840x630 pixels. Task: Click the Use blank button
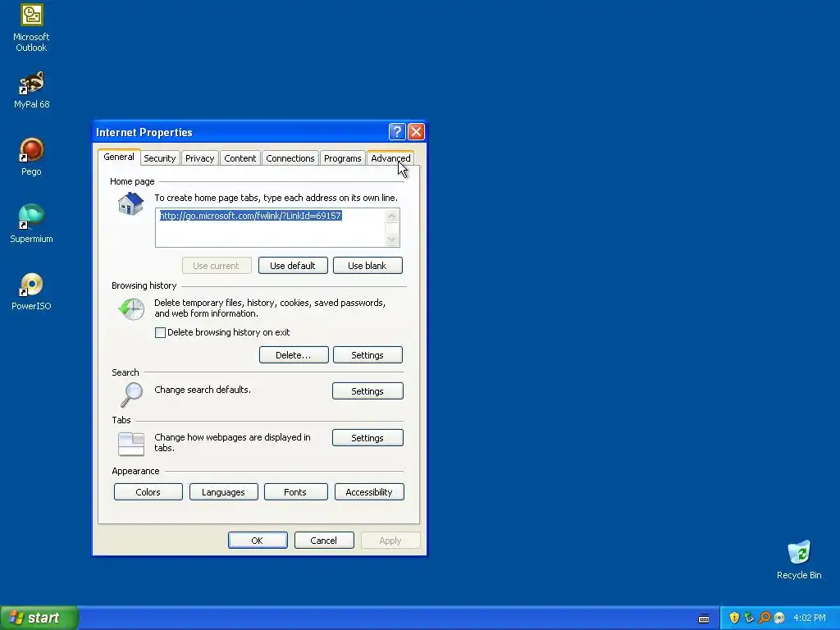pyautogui.click(x=367, y=266)
